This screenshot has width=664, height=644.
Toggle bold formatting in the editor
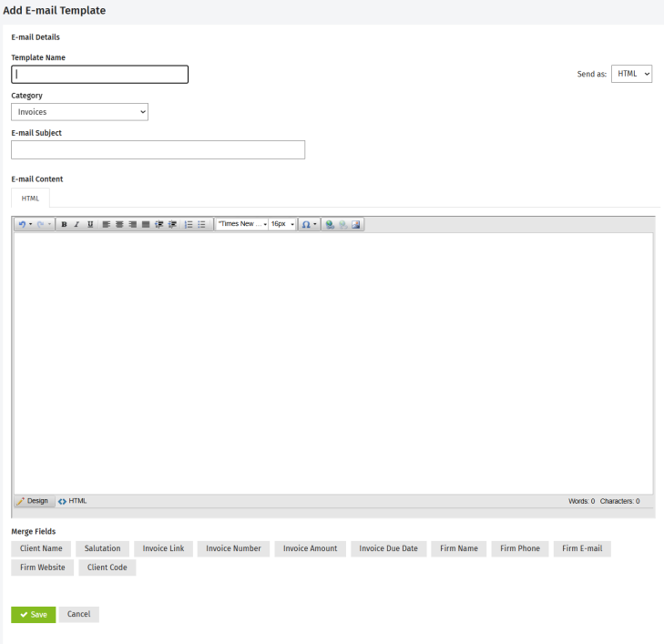coord(64,224)
